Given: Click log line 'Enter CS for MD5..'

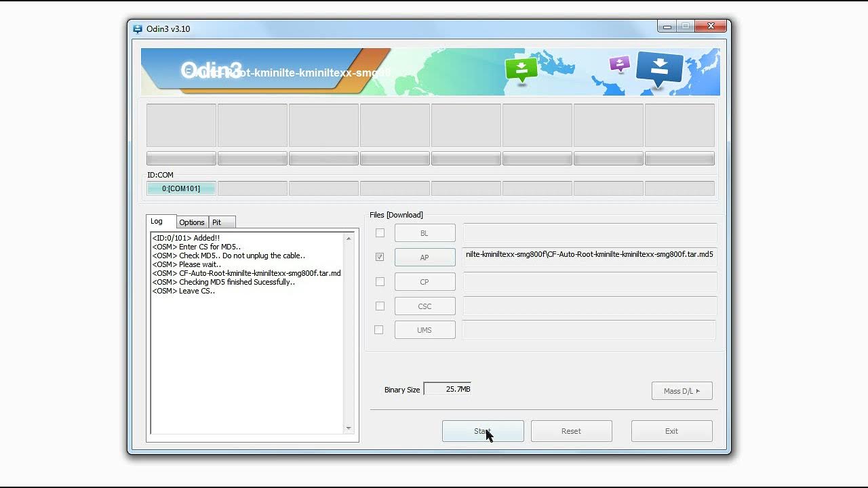Looking at the screenshot, I should [x=197, y=247].
